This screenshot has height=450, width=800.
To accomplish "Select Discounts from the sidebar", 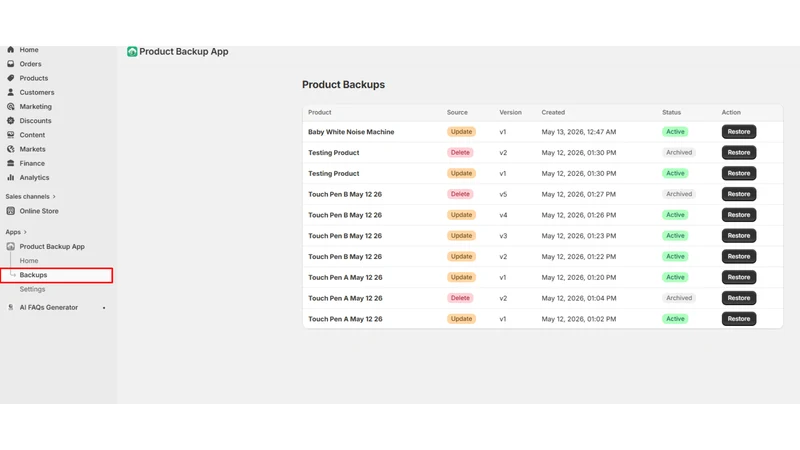I will [x=35, y=121].
